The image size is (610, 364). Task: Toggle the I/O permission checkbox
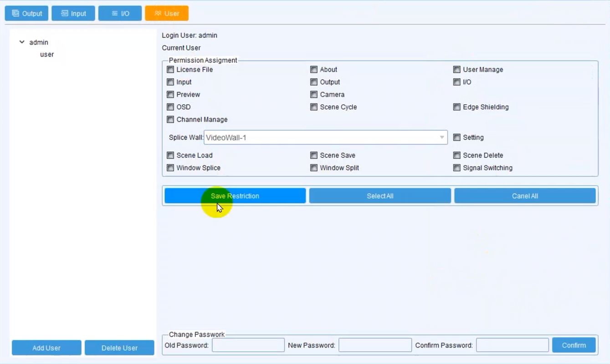point(457,82)
